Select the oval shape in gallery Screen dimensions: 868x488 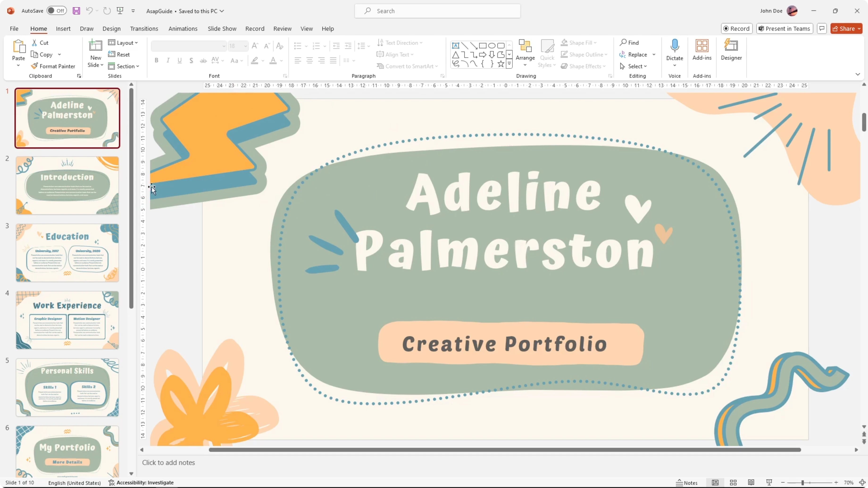492,45
